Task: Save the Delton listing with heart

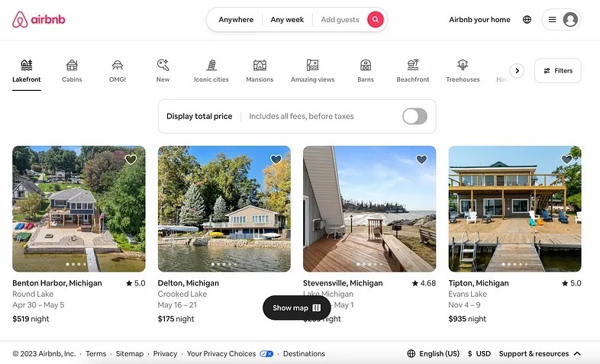Action: pyautogui.click(x=276, y=159)
